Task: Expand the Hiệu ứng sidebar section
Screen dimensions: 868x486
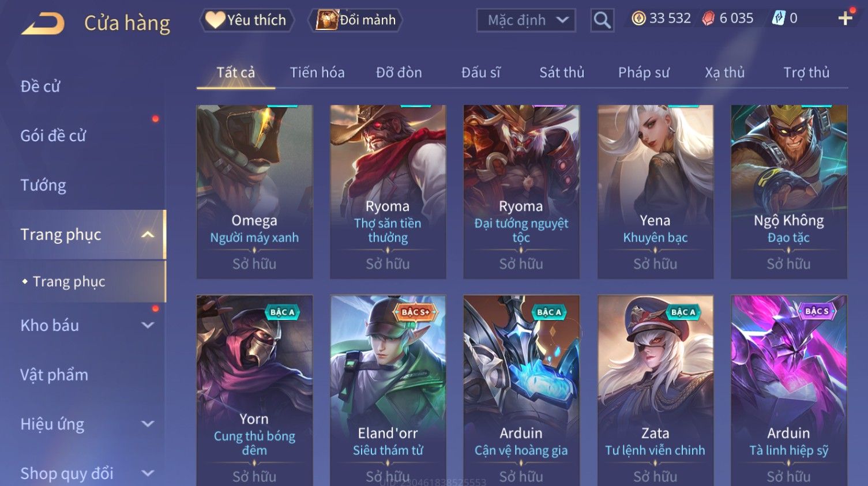Action: (148, 424)
